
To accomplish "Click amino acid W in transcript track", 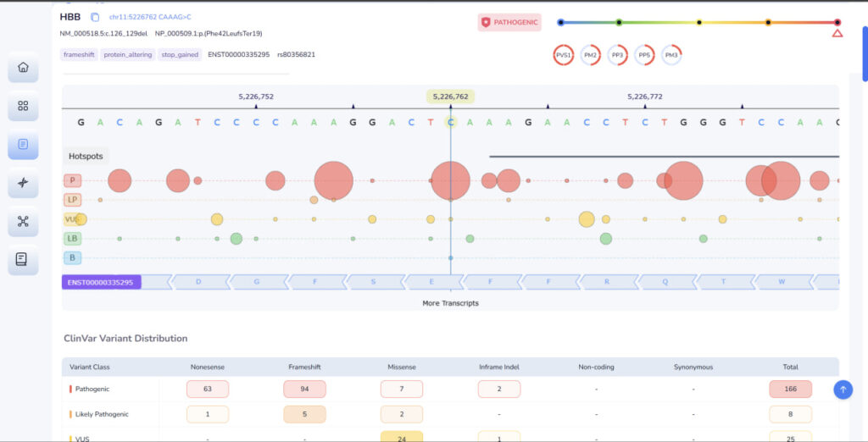I will tap(782, 282).
